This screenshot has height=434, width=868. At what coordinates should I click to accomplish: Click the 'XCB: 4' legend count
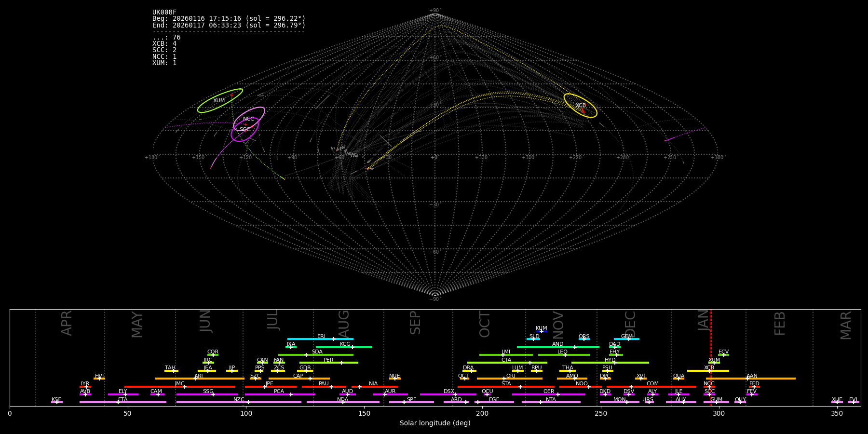[164, 44]
